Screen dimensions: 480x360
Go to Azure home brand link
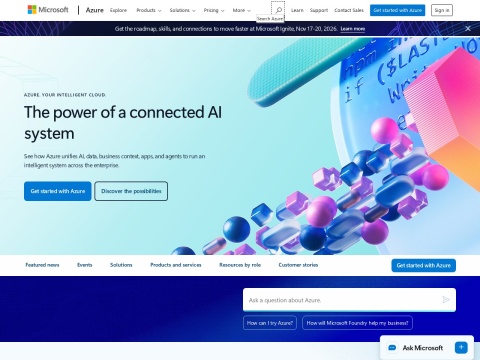tap(95, 10)
